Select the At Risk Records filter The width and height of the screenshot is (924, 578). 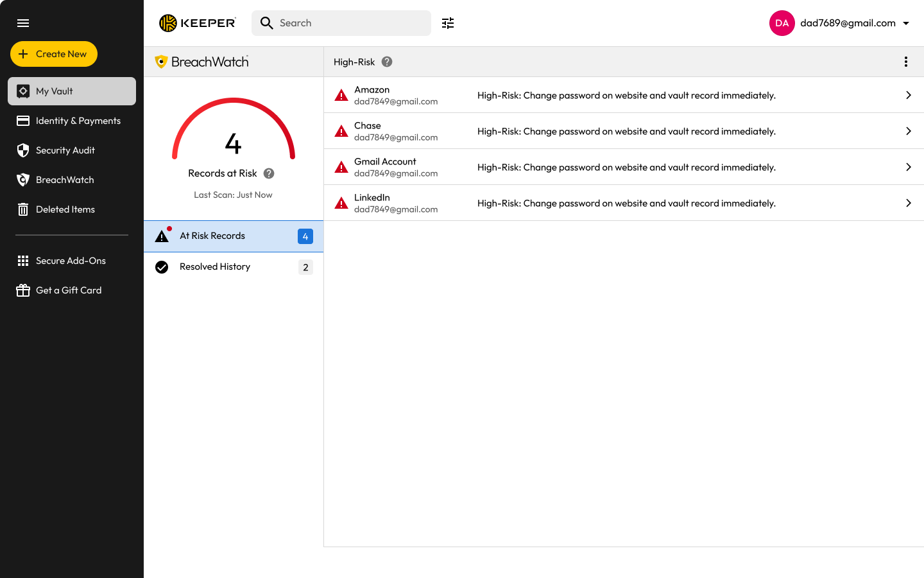click(x=212, y=236)
